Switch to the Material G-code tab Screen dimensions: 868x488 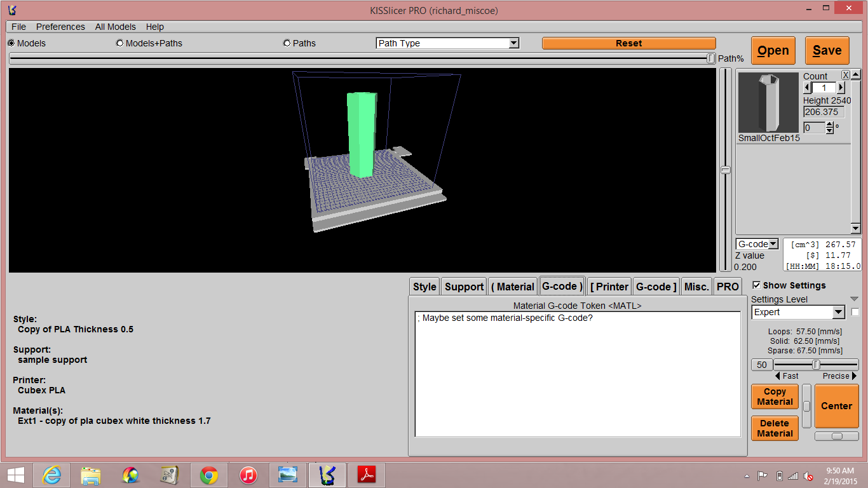point(562,287)
